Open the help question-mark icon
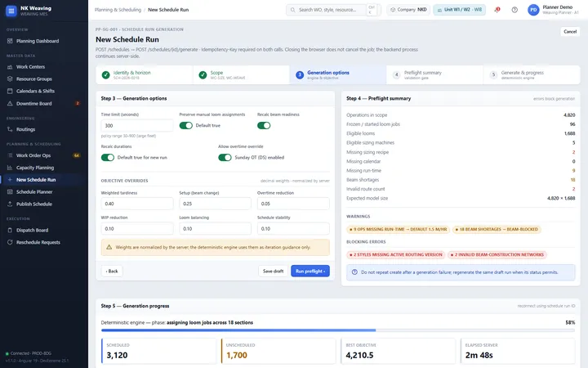Image resolution: width=588 pixels, height=368 pixels. (514, 10)
